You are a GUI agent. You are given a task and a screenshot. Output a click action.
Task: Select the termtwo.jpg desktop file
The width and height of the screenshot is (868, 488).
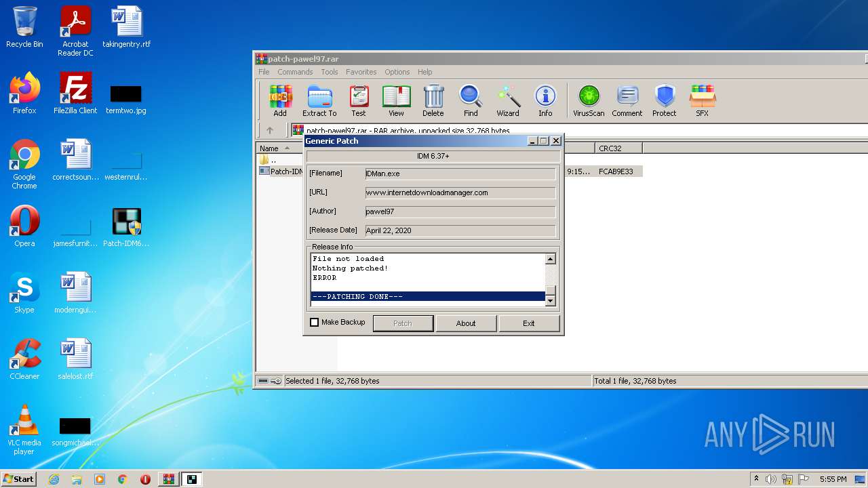[x=126, y=100]
